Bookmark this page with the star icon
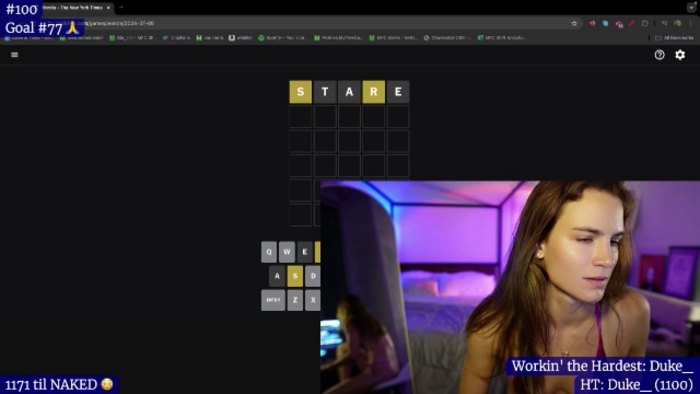The image size is (700, 394). pos(575,23)
